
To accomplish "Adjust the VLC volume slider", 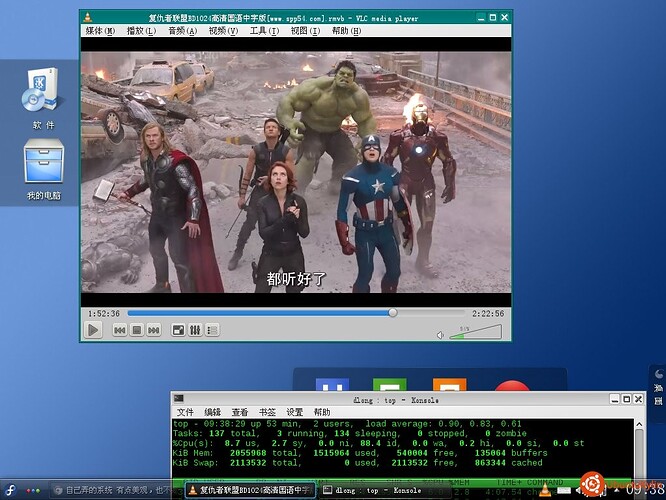I will [476, 332].
